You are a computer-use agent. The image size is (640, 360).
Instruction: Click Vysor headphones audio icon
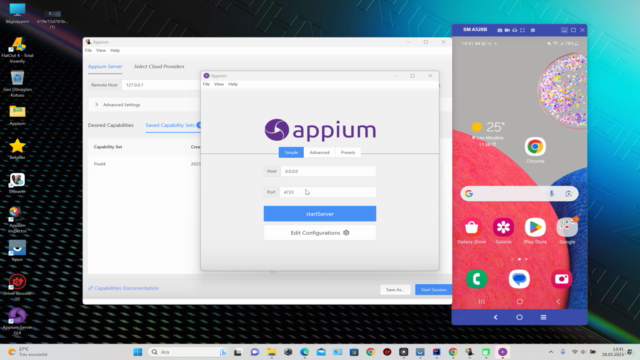tap(514, 30)
